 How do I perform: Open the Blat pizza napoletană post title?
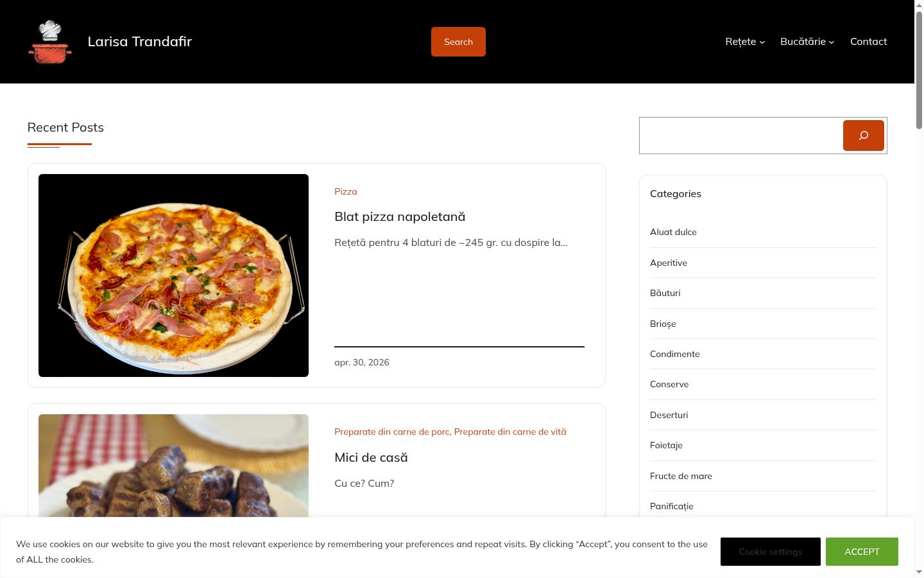click(x=400, y=217)
